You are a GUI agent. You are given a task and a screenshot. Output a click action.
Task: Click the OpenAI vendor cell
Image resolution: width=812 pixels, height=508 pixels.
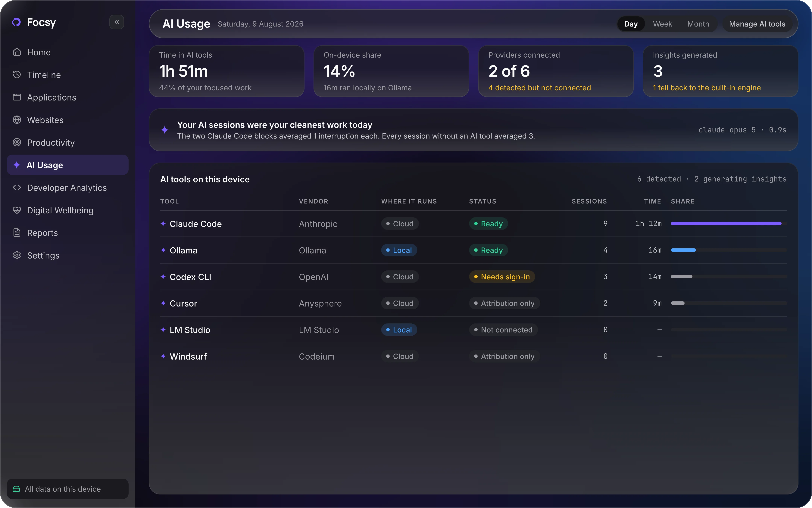pyautogui.click(x=313, y=277)
